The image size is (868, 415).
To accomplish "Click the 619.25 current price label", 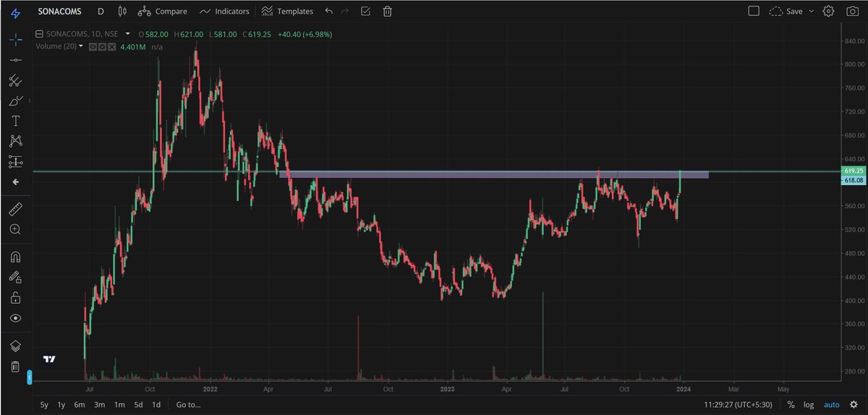I will tap(854, 171).
